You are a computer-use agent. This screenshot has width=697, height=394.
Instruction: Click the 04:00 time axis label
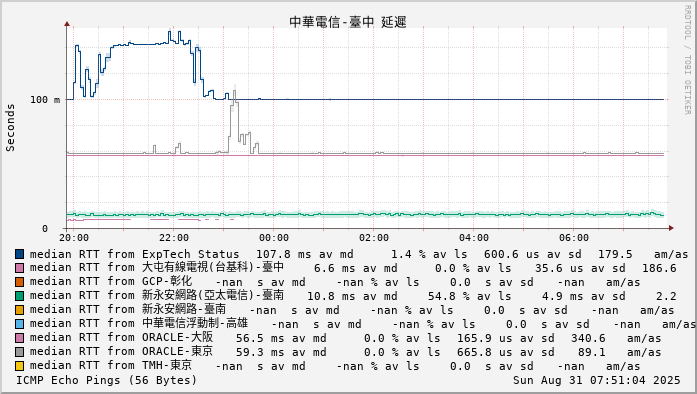[x=474, y=238]
